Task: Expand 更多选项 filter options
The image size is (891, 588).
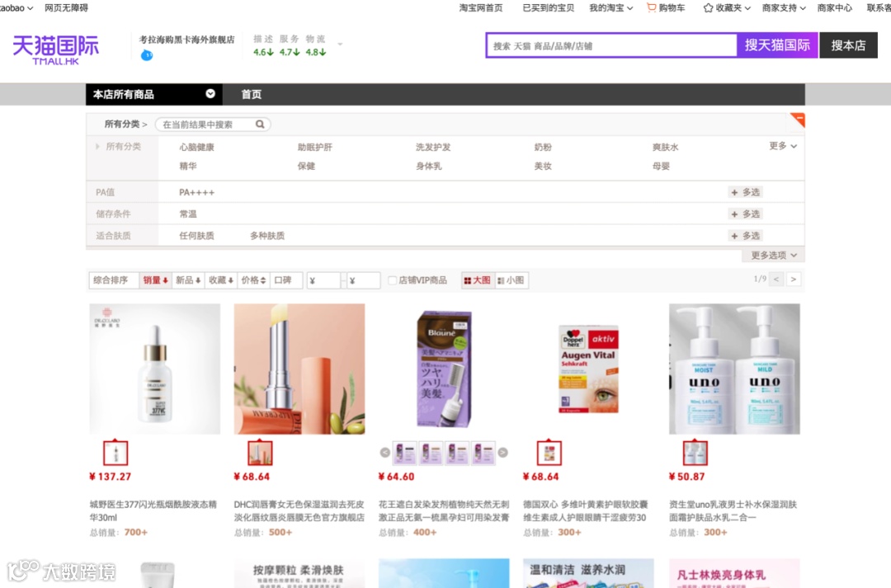Action: click(773, 256)
